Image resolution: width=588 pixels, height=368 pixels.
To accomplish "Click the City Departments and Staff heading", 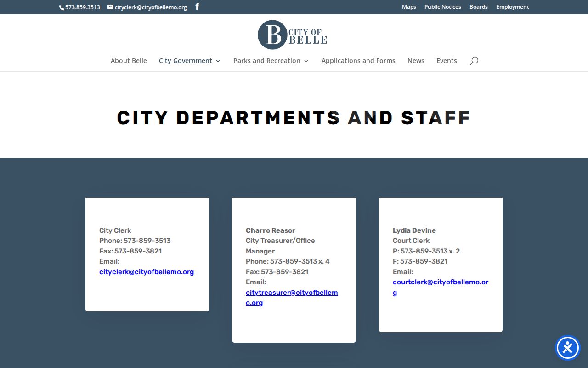I will tap(294, 118).
